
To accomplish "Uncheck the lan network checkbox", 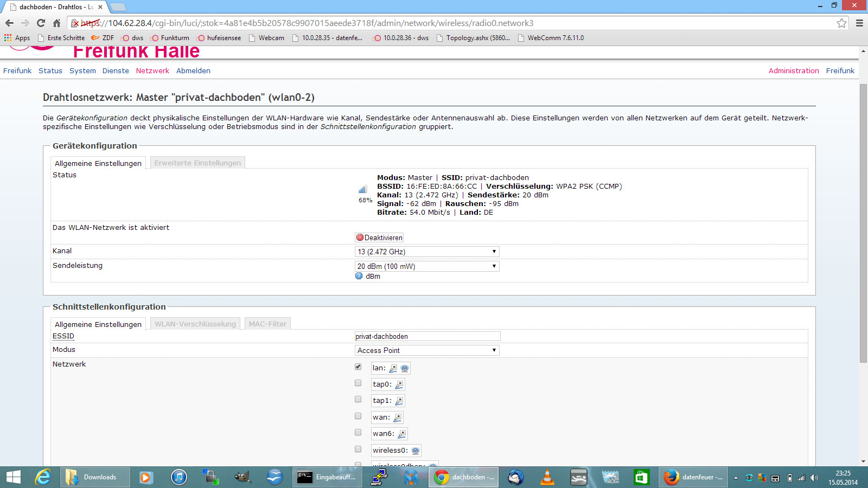I will (x=358, y=367).
